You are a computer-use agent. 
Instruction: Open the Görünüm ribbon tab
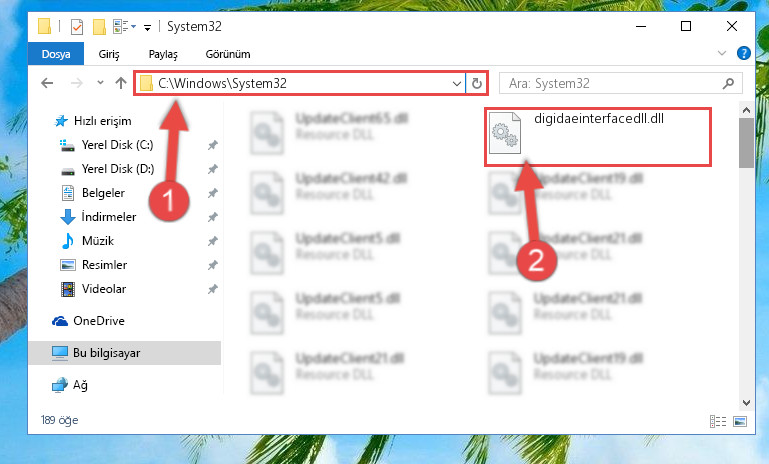coord(228,54)
